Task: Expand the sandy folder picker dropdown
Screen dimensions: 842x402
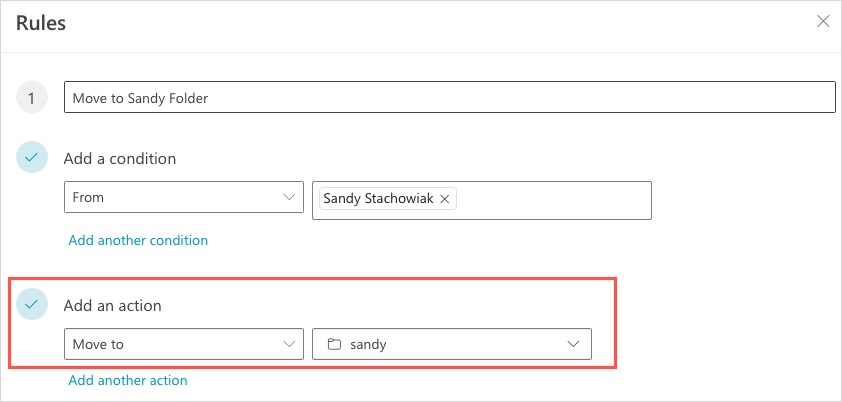Action: coord(452,344)
